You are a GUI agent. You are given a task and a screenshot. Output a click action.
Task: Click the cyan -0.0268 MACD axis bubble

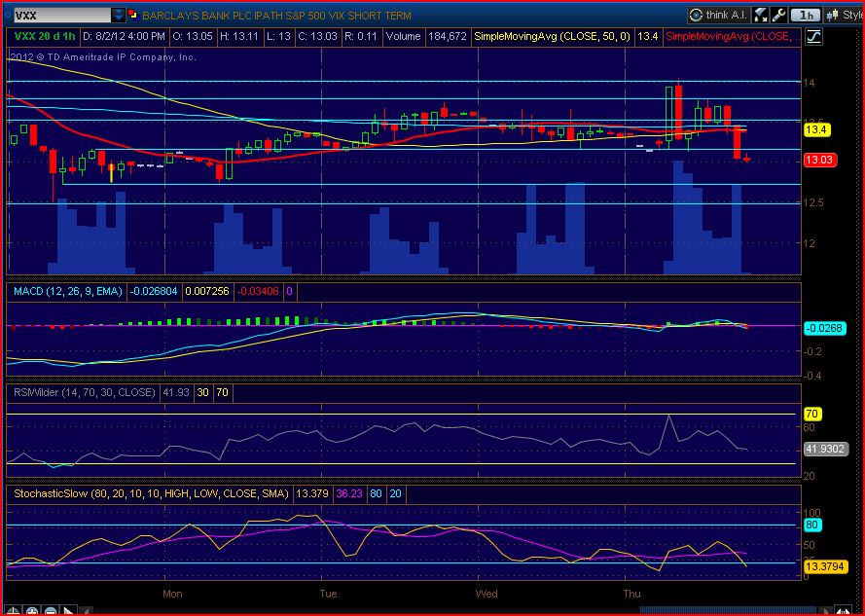pos(824,328)
